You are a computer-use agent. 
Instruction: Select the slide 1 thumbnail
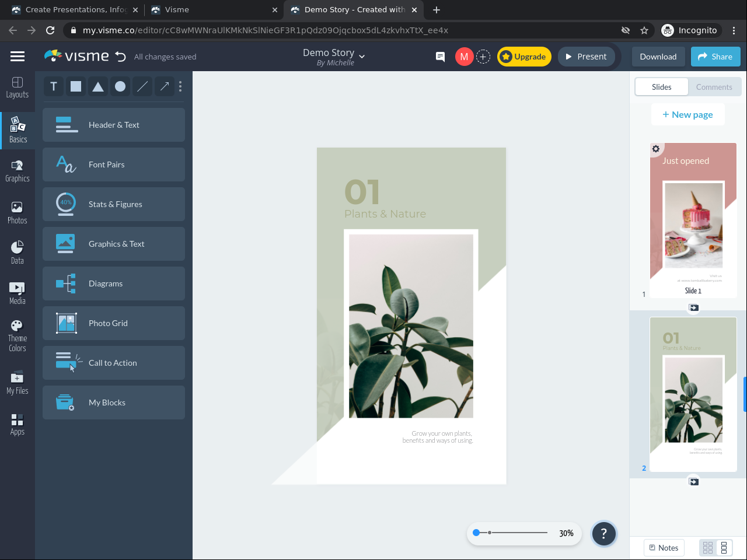(693, 220)
